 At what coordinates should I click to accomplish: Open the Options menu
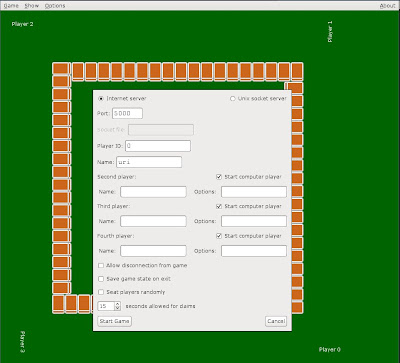(55, 6)
